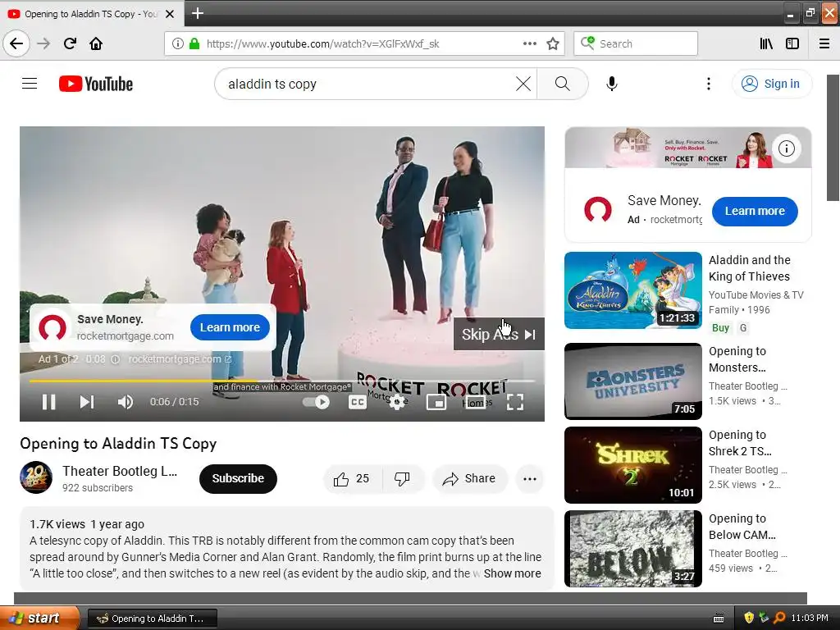Bookmark this page with the star
Image resolution: width=840 pixels, height=630 pixels.
tap(553, 43)
